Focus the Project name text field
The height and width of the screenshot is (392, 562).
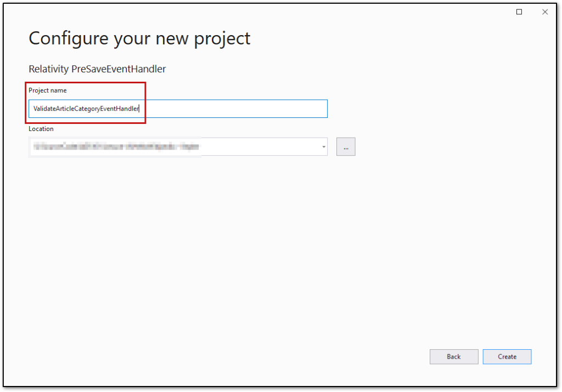(178, 109)
